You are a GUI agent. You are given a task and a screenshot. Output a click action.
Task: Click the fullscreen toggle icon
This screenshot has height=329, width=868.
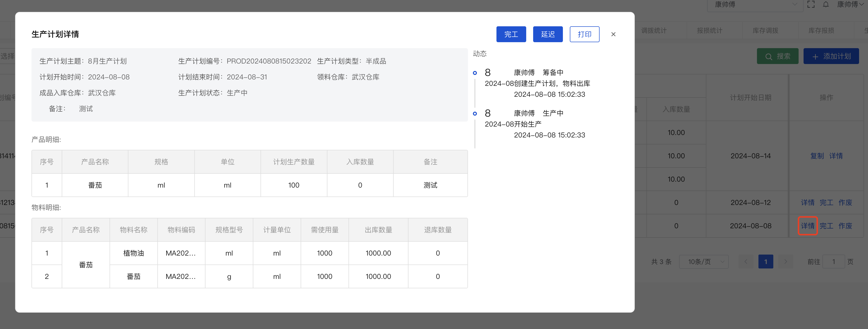coord(811,4)
